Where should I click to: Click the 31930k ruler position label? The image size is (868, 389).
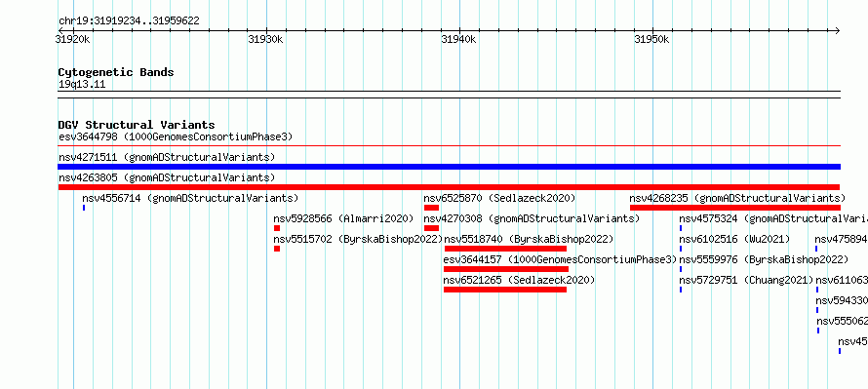click(265, 39)
